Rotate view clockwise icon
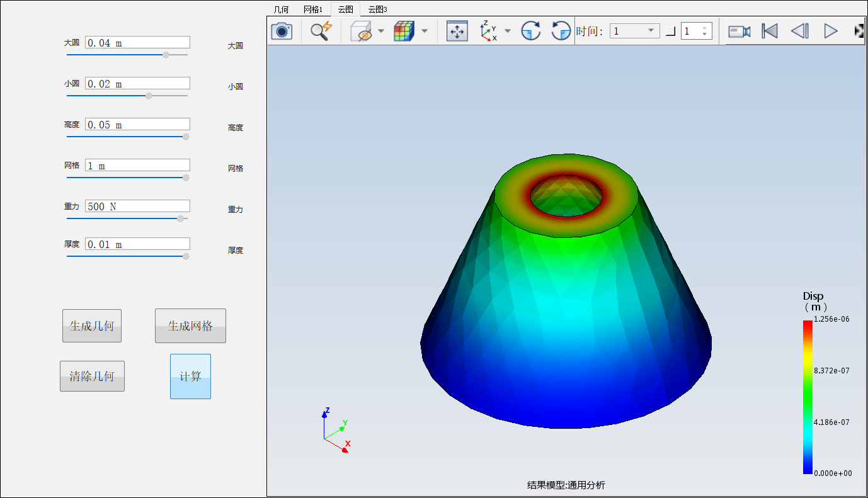This screenshot has height=498, width=868. pyautogui.click(x=531, y=31)
